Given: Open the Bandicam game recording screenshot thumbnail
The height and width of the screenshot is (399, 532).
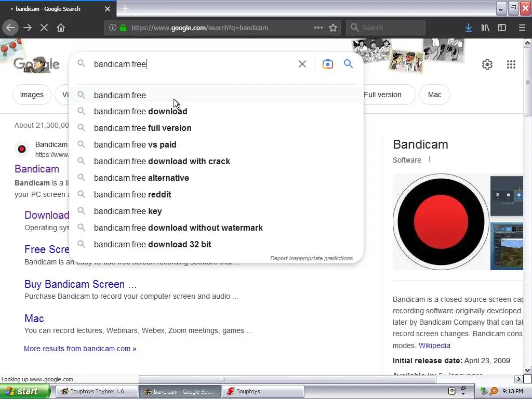Looking at the screenshot, I should click(x=507, y=246).
